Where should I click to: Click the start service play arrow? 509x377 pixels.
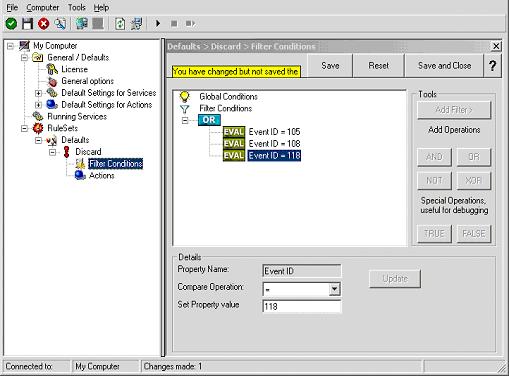158,24
